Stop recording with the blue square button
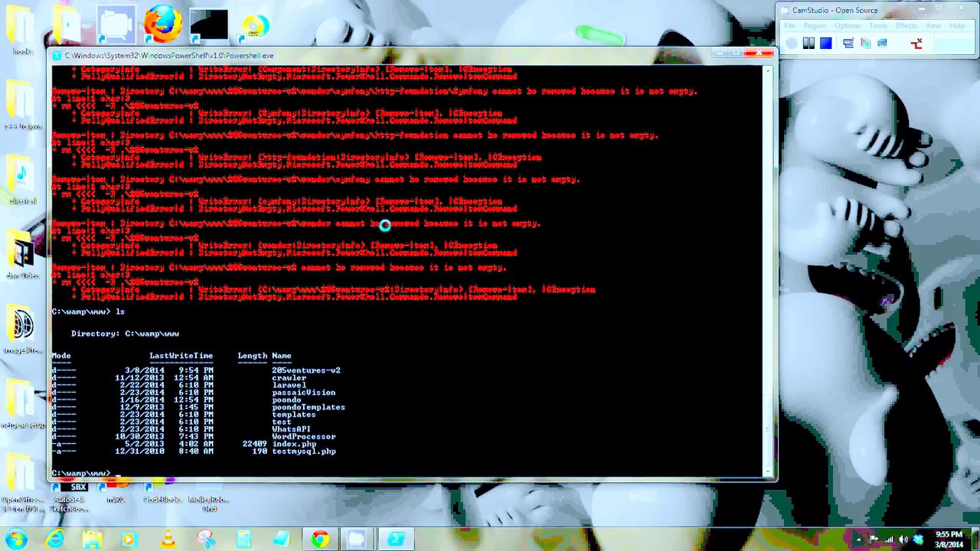980x551 pixels. (x=825, y=44)
